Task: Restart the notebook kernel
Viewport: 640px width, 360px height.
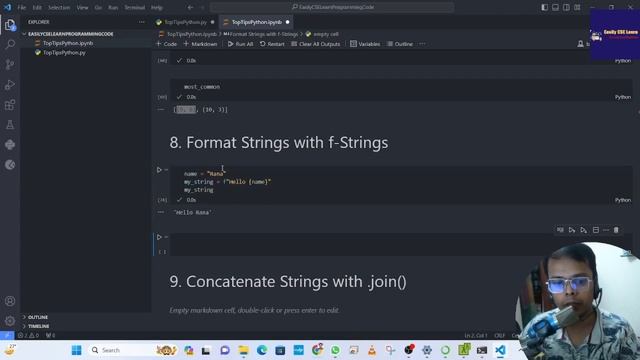Action: (x=272, y=44)
